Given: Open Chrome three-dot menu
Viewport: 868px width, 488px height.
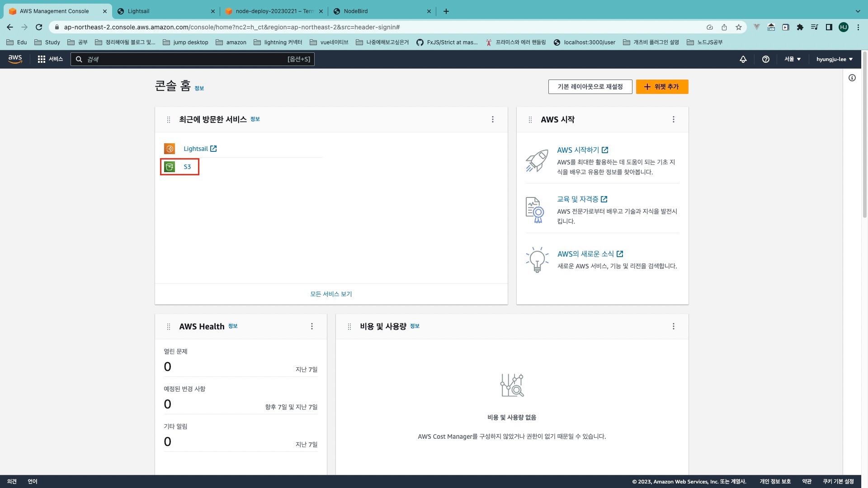Looking at the screenshot, I should pyautogui.click(x=858, y=27).
